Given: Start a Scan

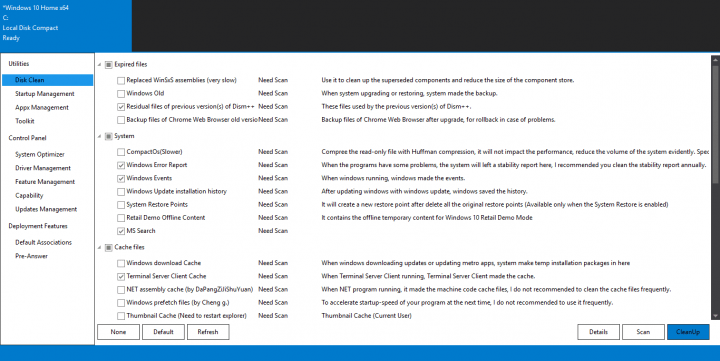Looking at the screenshot, I should tap(643, 332).
